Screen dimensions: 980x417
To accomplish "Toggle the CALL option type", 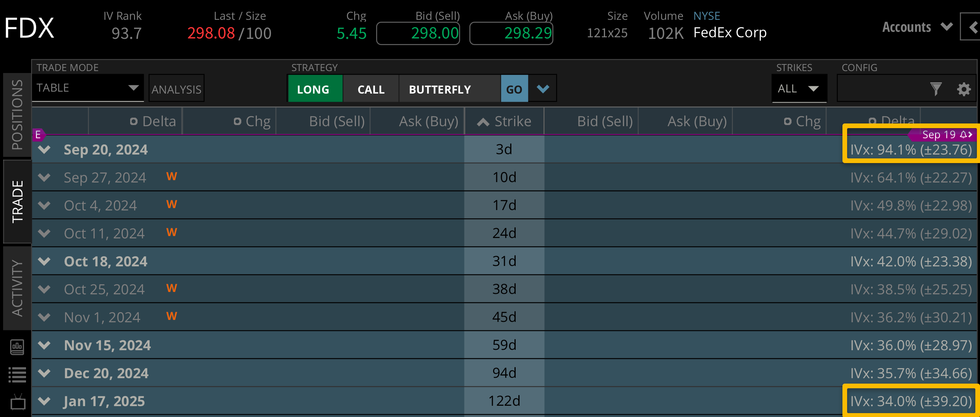I will (371, 89).
